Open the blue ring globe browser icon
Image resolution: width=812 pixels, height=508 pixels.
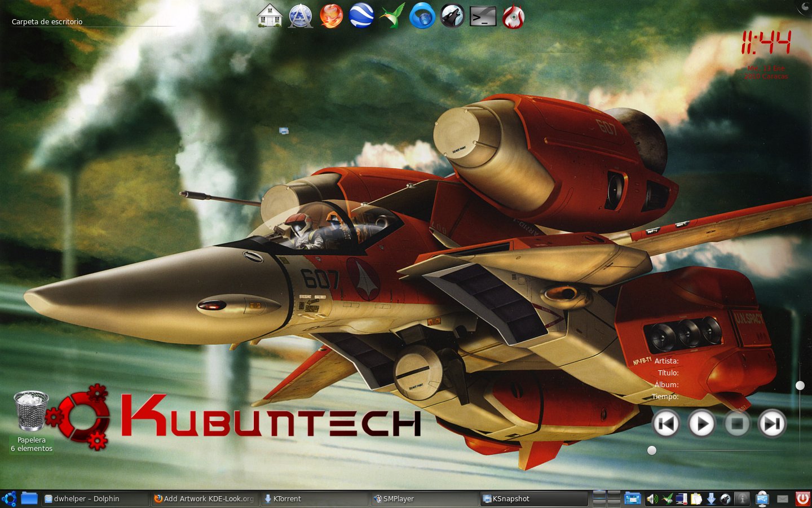pos(422,16)
